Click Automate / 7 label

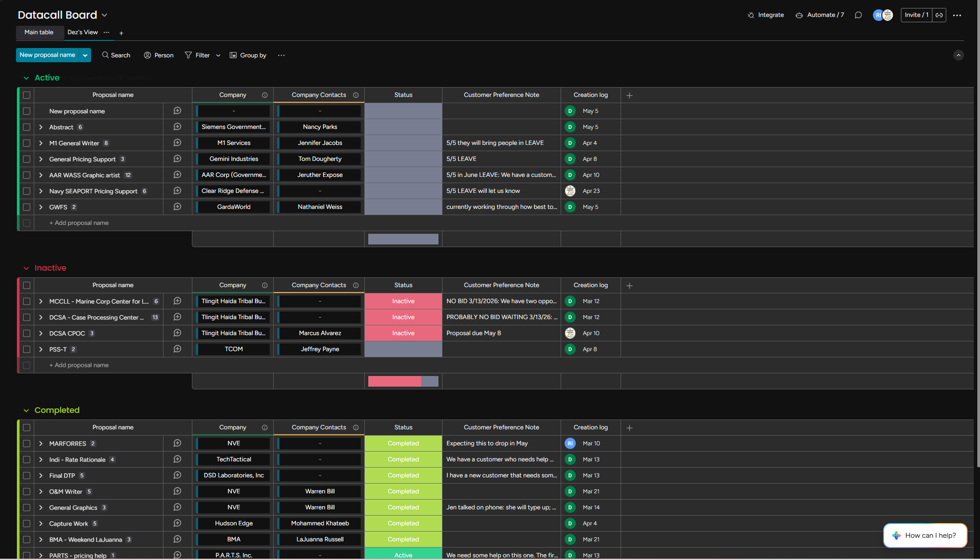tap(825, 15)
